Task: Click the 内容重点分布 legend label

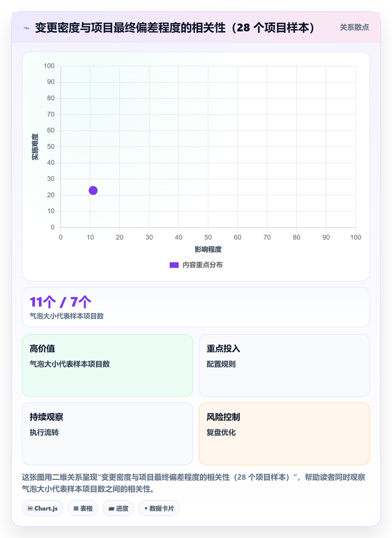Action: [202, 265]
